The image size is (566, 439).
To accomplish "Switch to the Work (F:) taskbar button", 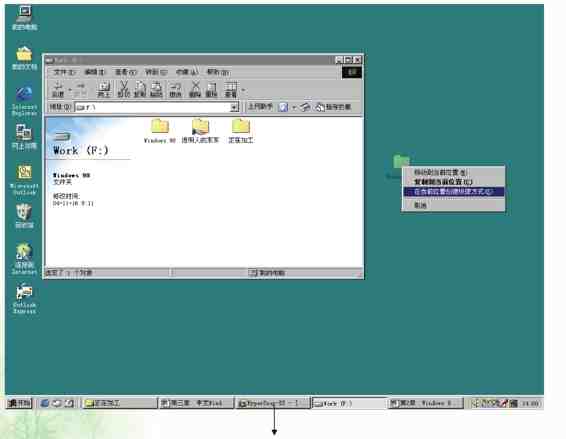I will pyautogui.click(x=349, y=403).
